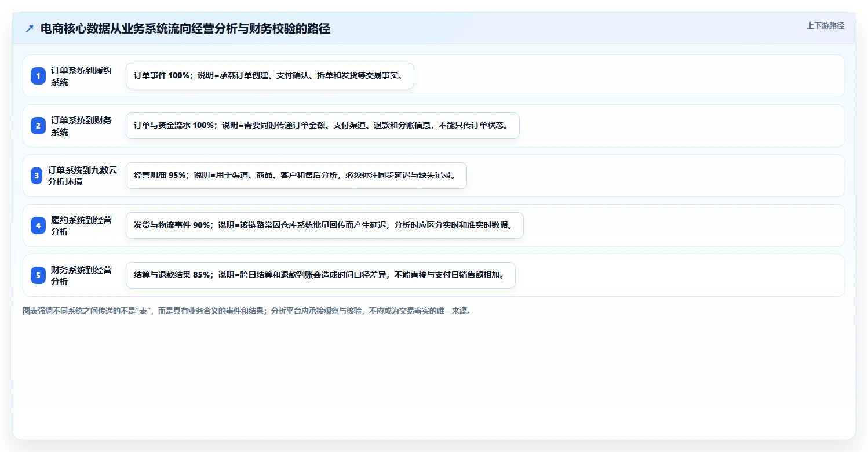Image resolution: width=868 pixels, height=452 pixels.
Task: Select step badge number 5
Action: [38, 275]
